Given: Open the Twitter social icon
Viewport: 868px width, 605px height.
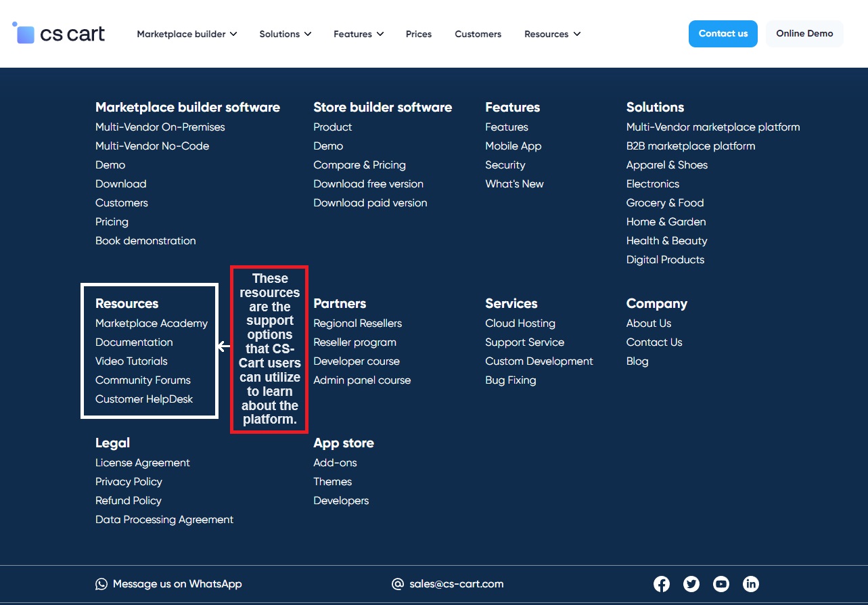Looking at the screenshot, I should [x=691, y=584].
